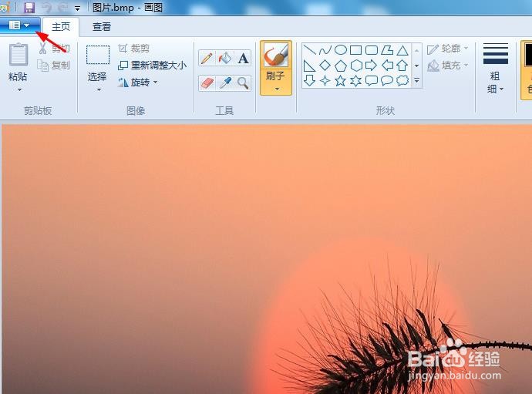Click shapes gallery scroll down arrow
The image size is (532, 394).
pyautogui.click(x=416, y=66)
